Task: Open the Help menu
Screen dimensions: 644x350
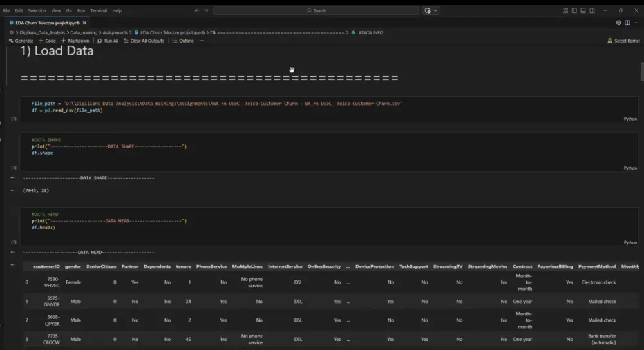Action: click(117, 11)
